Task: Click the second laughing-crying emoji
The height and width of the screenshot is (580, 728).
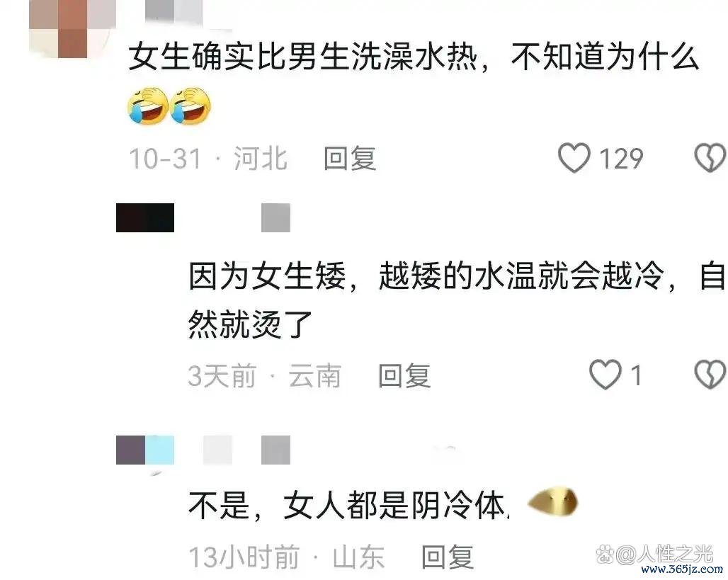Action: tap(190, 106)
